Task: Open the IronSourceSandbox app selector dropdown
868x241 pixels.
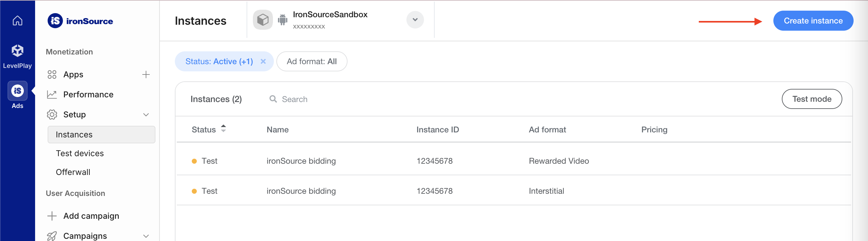Action: [415, 20]
